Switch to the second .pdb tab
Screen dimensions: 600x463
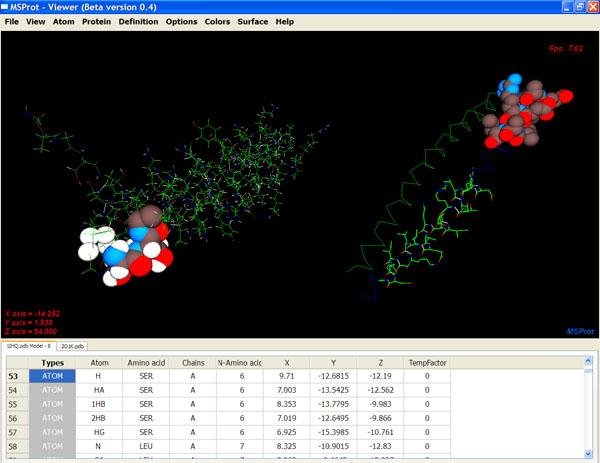coord(72,346)
